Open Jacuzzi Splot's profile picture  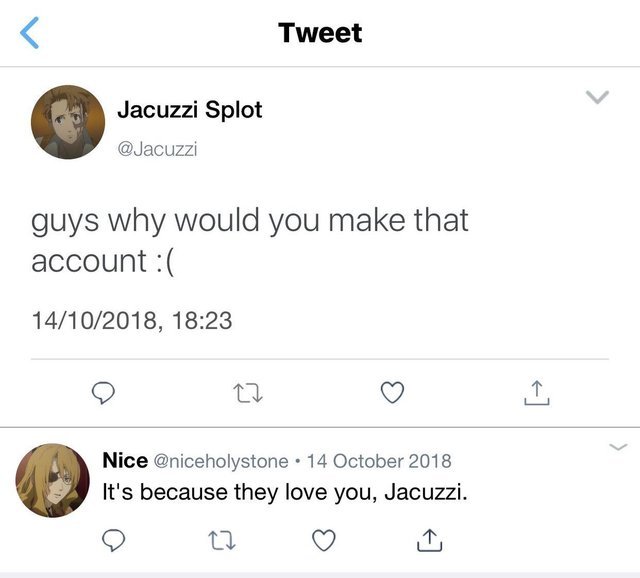click(x=68, y=122)
